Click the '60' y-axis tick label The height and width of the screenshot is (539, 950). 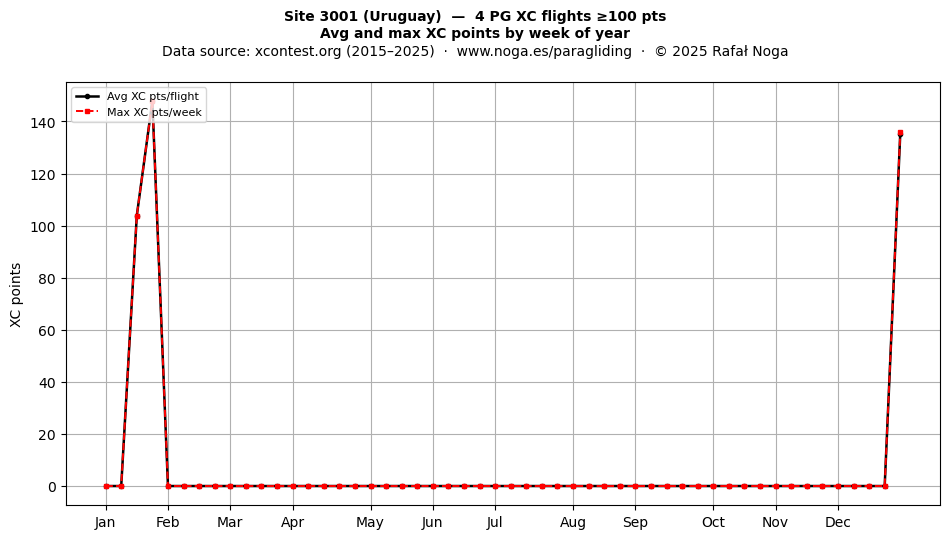pyautogui.click(x=47, y=331)
